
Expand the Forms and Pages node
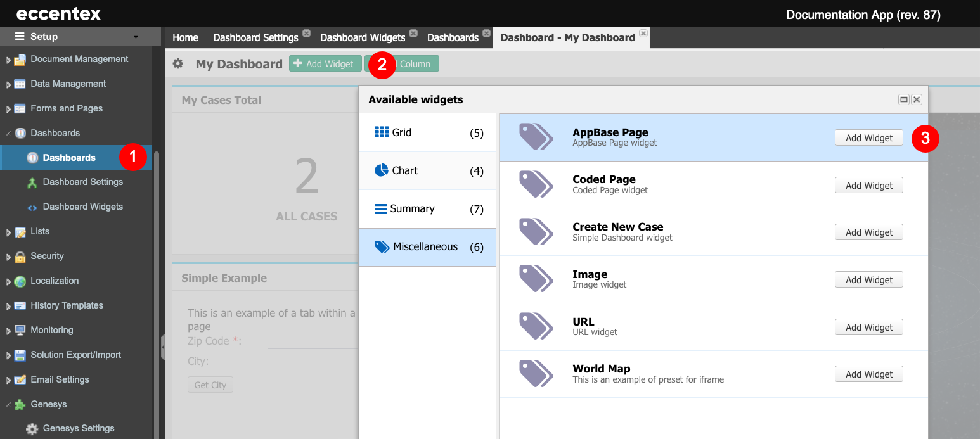[8, 110]
